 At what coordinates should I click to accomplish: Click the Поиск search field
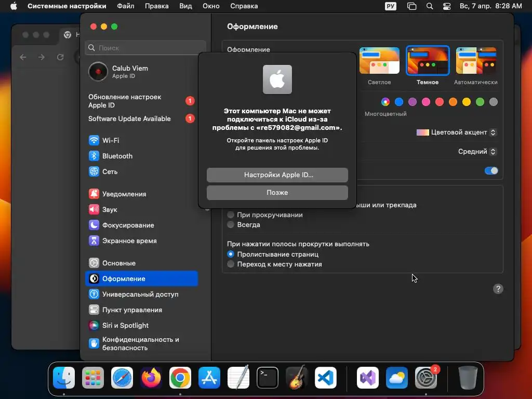coord(145,48)
